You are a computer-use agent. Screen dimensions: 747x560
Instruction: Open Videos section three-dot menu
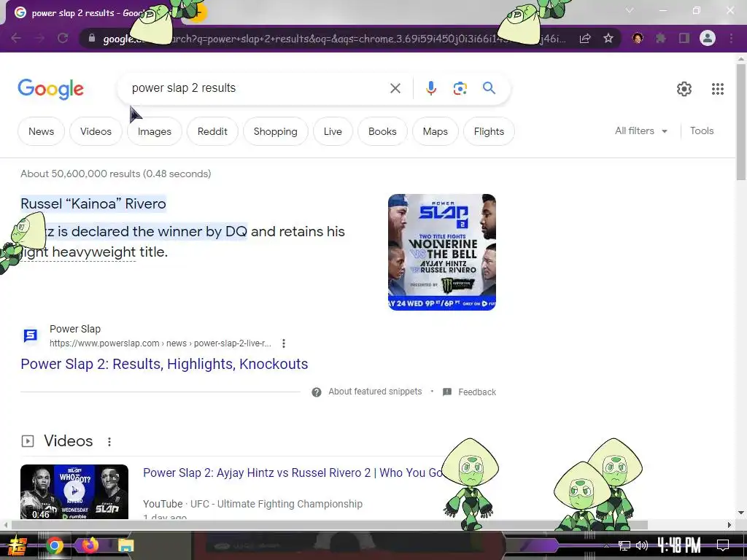109,441
